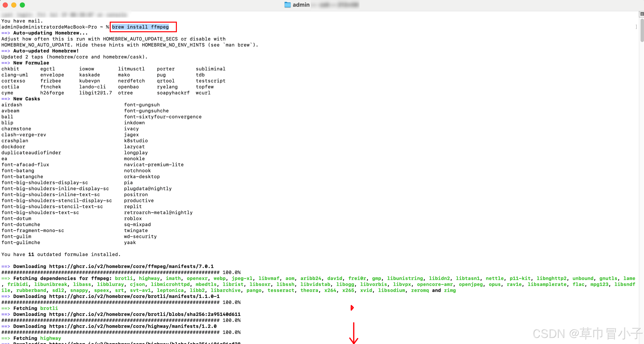The height and width of the screenshot is (344, 644).
Task: Click the highway manifests 1.2.0 URL
Action: [x=133, y=326]
